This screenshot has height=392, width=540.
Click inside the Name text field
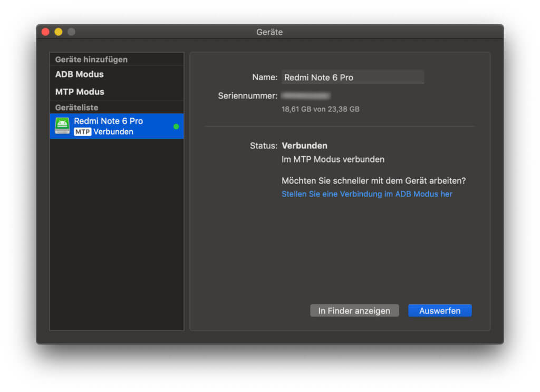[x=353, y=77]
